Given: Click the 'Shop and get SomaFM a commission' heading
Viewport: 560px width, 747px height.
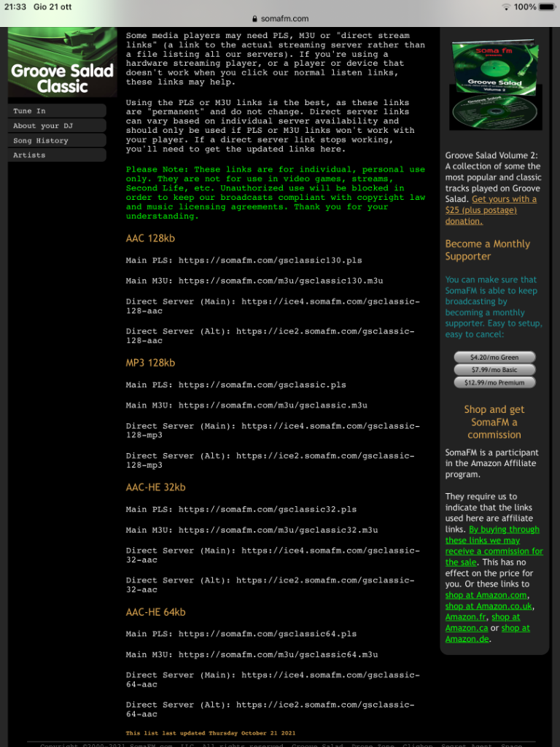Looking at the screenshot, I should click(494, 422).
